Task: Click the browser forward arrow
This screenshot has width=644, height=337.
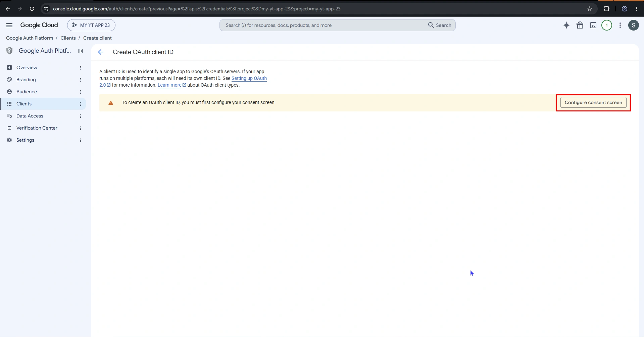Action: (x=20, y=9)
